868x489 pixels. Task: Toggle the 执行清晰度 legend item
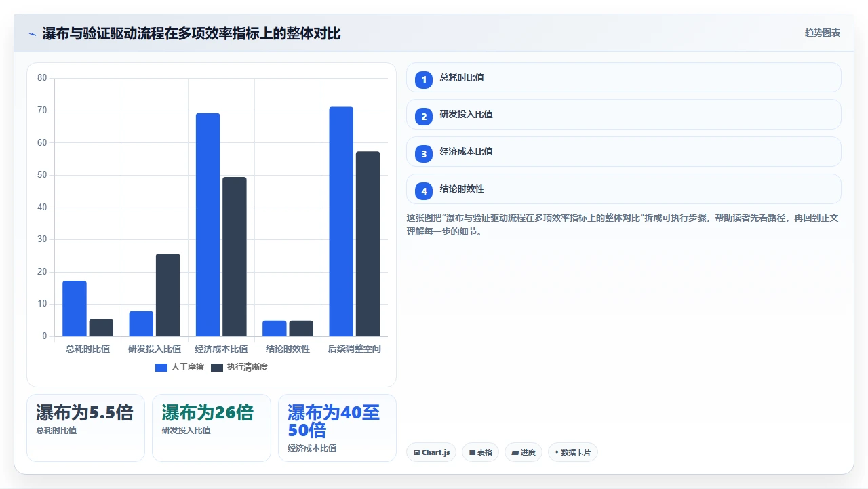[239, 367]
